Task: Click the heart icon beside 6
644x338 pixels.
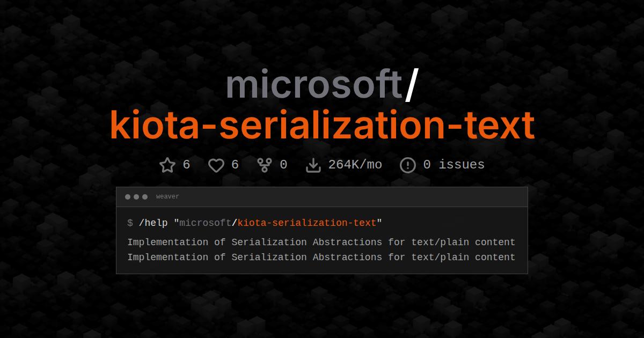Action: click(x=216, y=165)
